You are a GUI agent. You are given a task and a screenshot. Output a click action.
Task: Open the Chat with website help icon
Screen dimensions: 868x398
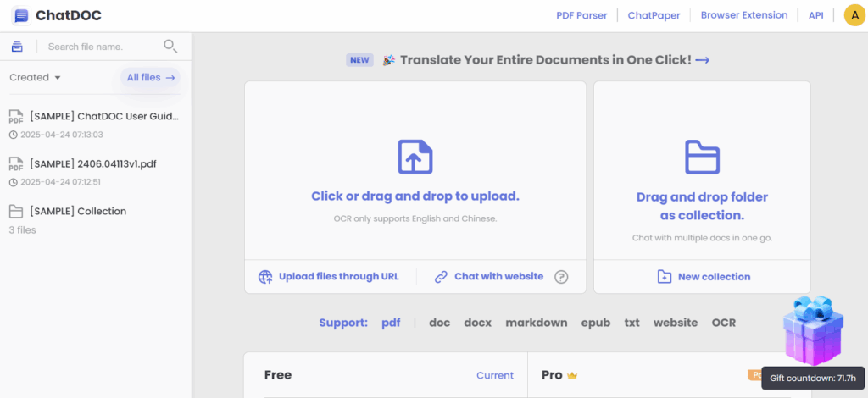(561, 276)
